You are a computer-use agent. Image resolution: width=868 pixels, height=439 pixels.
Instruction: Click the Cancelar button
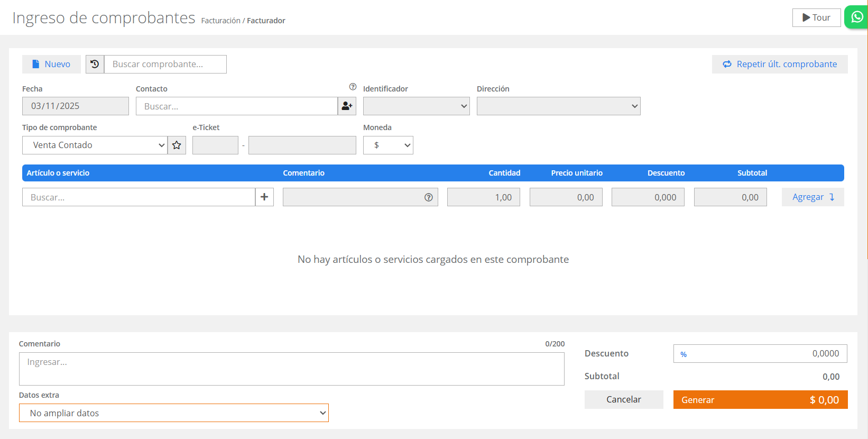tap(624, 400)
